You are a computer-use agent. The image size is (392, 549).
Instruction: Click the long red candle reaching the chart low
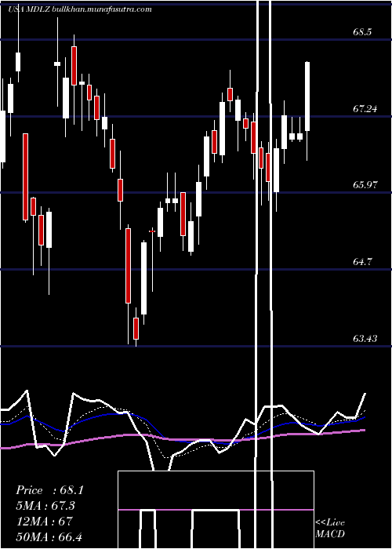pos(128,265)
